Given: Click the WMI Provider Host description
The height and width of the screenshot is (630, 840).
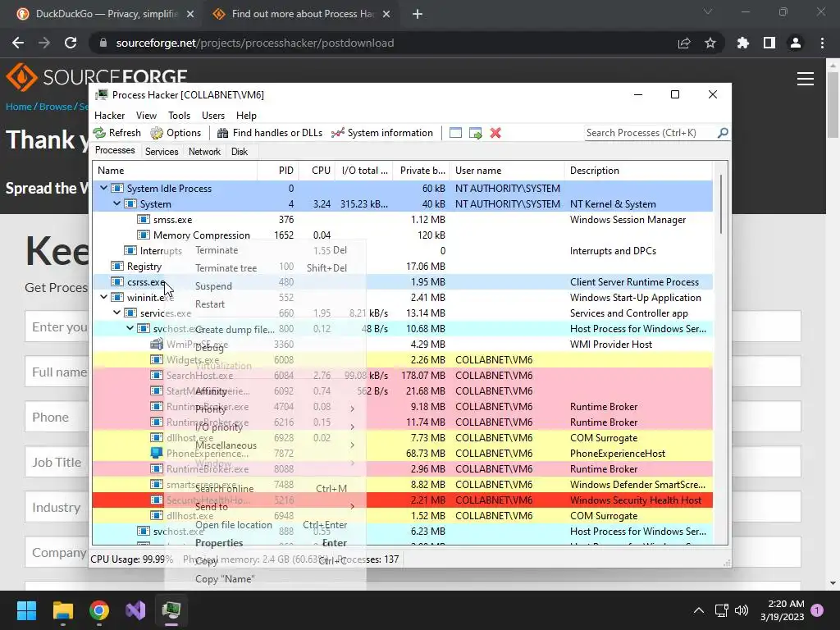Looking at the screenshot, I should 610,344.
